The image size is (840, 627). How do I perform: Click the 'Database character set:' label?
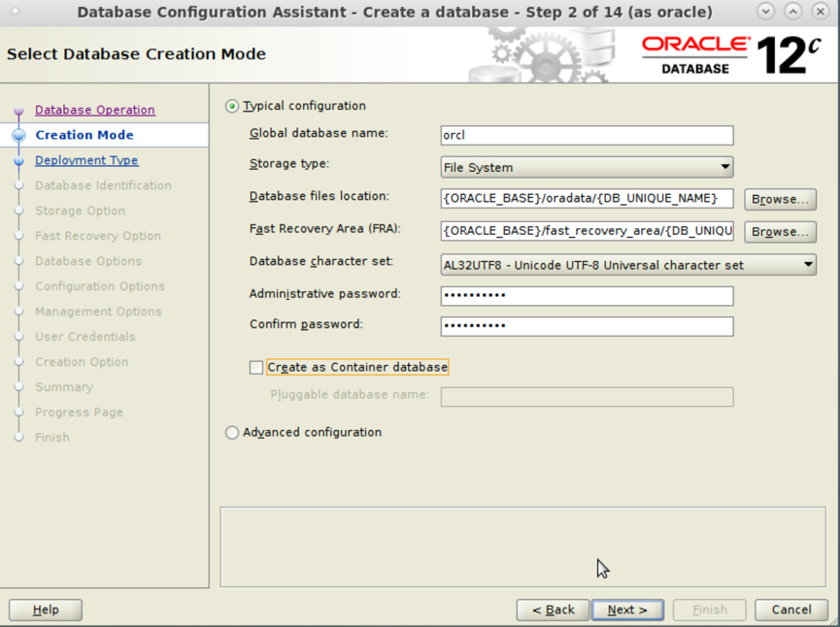click(x=321, y=261)
